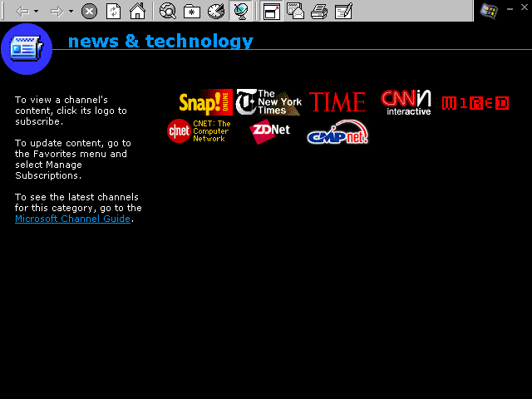Refresh the current page
This screenshot has height=399, width=532.
114,11
